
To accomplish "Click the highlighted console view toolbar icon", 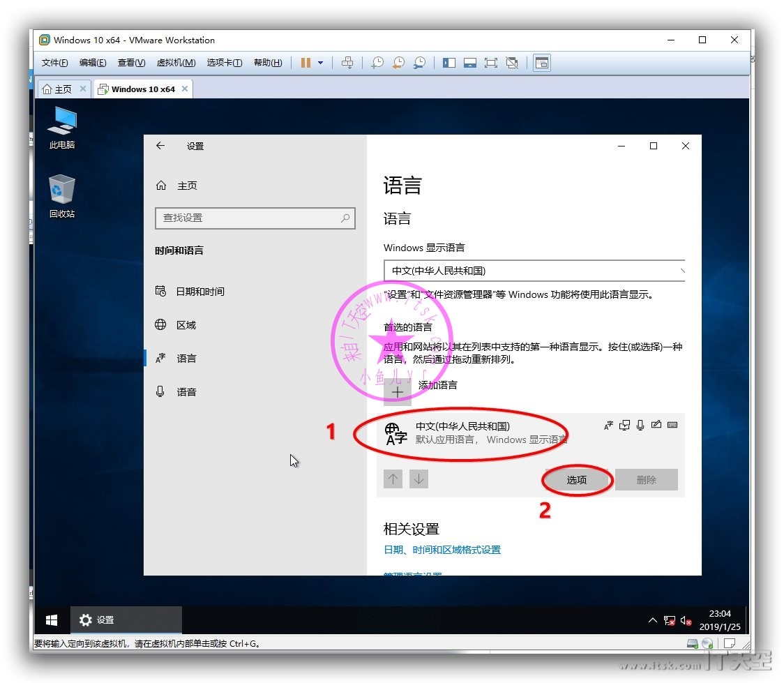I will (x=541, y=63).
